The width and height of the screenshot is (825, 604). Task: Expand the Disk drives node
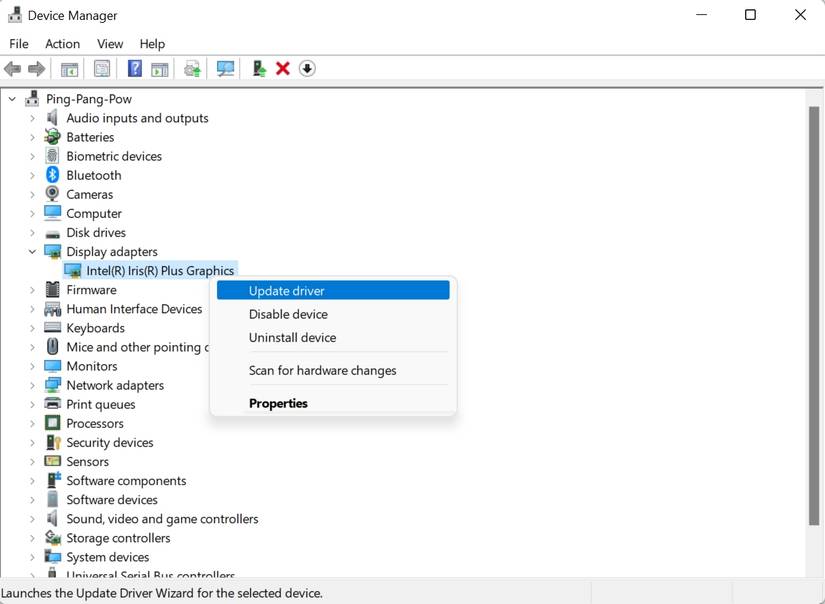33,233
